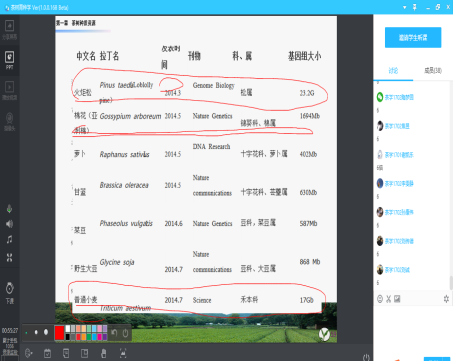Switch to the members tab
The image size is (453, 361).
(x=433, y=70)
